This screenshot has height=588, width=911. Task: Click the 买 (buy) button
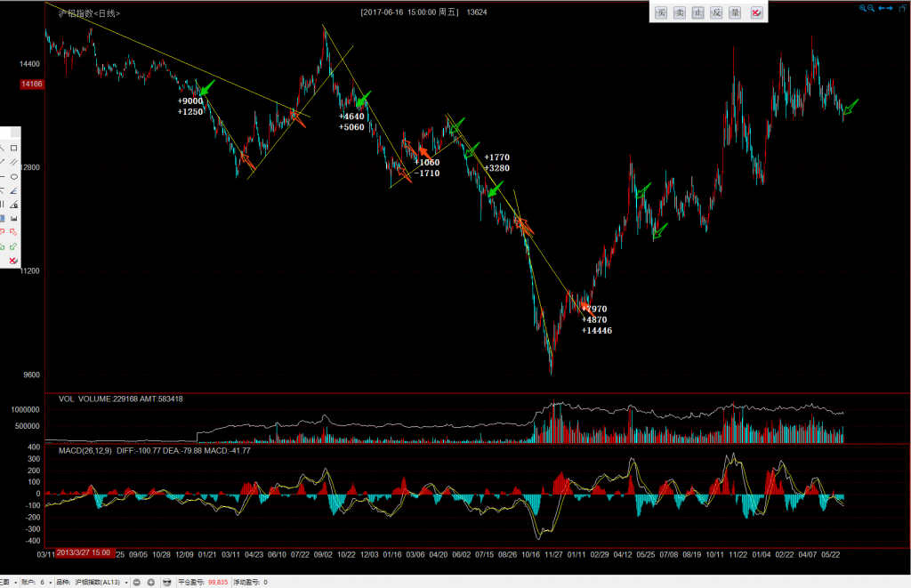(x=660, y=12)
